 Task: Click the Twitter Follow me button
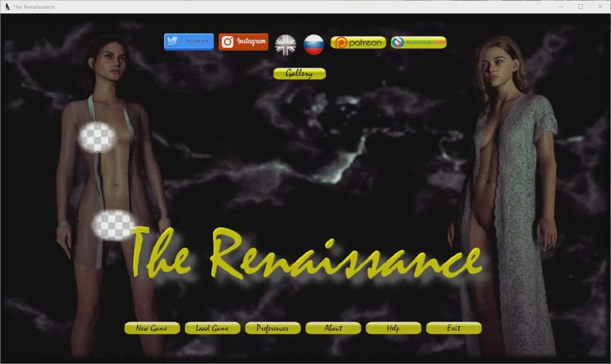click(189, 41)
